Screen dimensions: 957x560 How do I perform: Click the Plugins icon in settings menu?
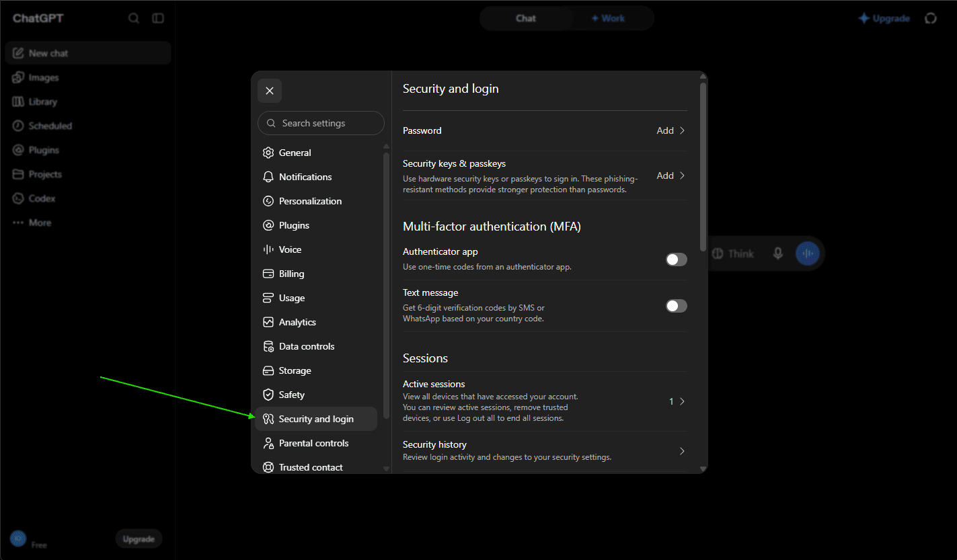[268, 225]
